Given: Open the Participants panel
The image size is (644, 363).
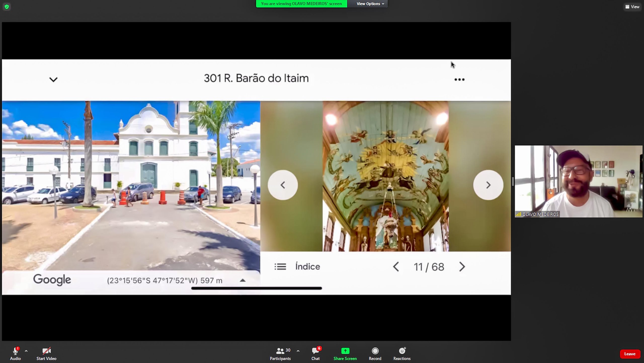Looking at the screenshot, I should [x=280, y=353].
